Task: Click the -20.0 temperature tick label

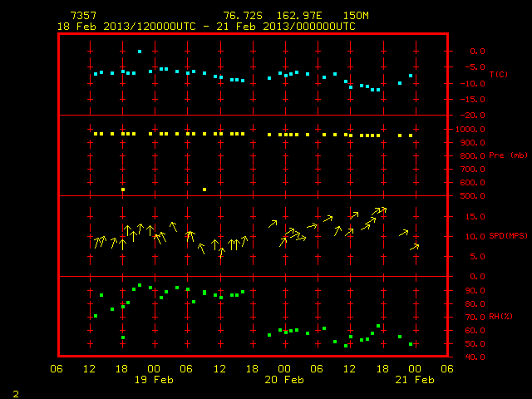Action: coord(472,116)
